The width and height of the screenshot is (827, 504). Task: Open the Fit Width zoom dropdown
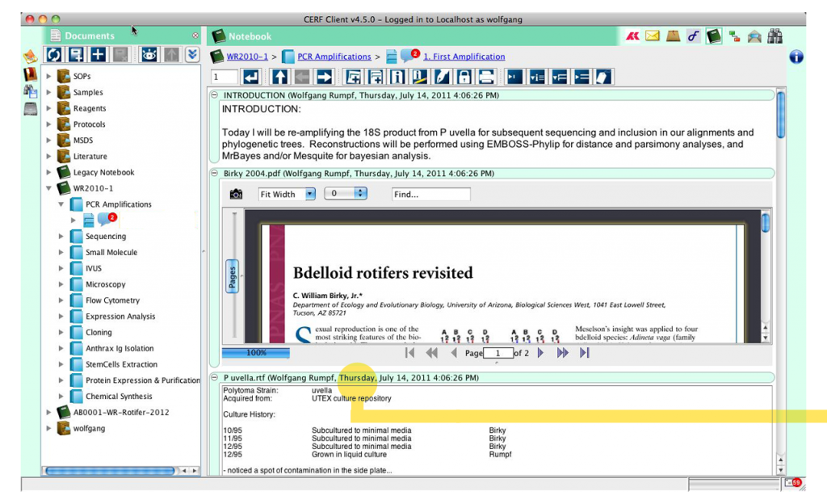point(286,194)
